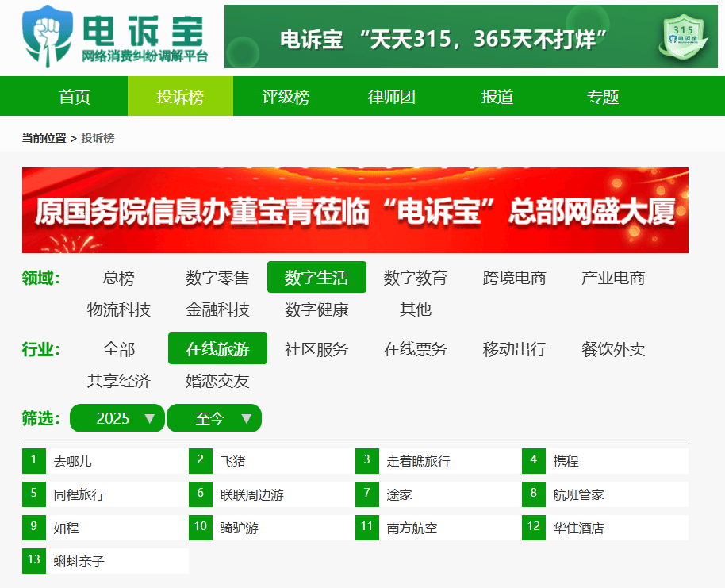Image resolution: width=725 pixels, height=588 pixels.
Task: Open the 携程 ranking entry
Action: (566, 461)
